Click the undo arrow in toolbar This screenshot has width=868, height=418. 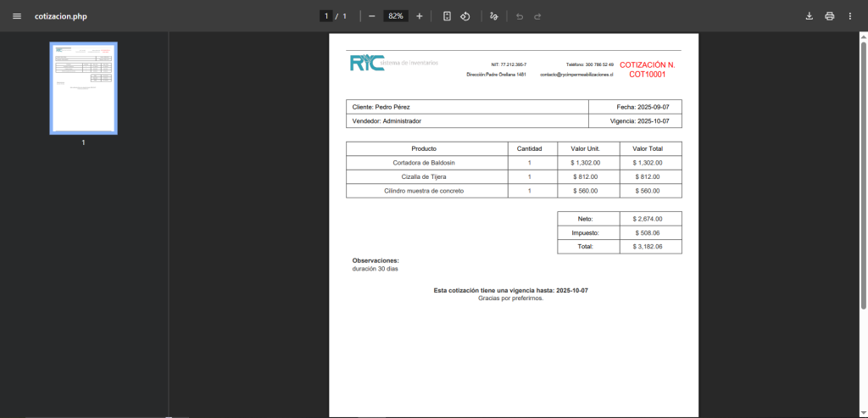[x=520, y=16]
